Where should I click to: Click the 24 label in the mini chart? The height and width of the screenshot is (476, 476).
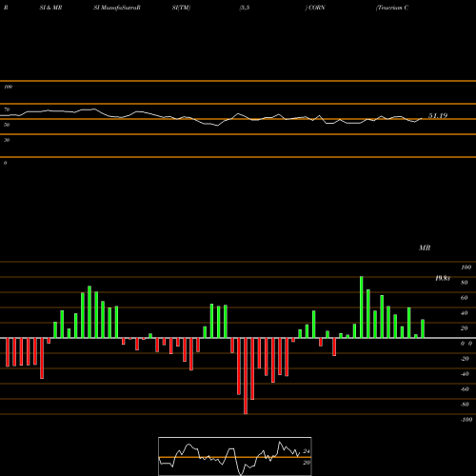(307, 451)
